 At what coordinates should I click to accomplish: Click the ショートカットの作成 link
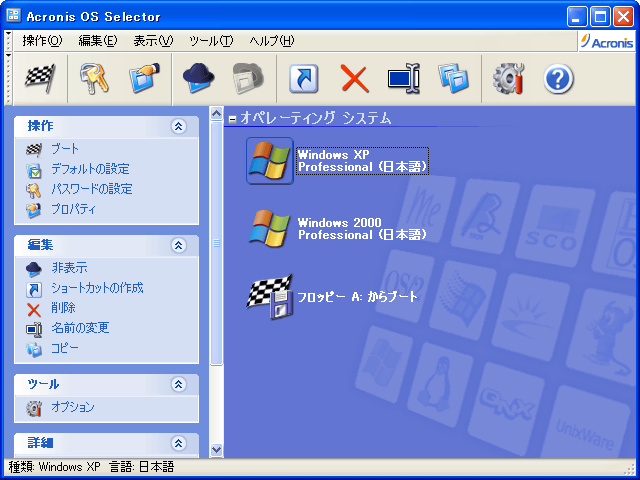coord(97,288)
